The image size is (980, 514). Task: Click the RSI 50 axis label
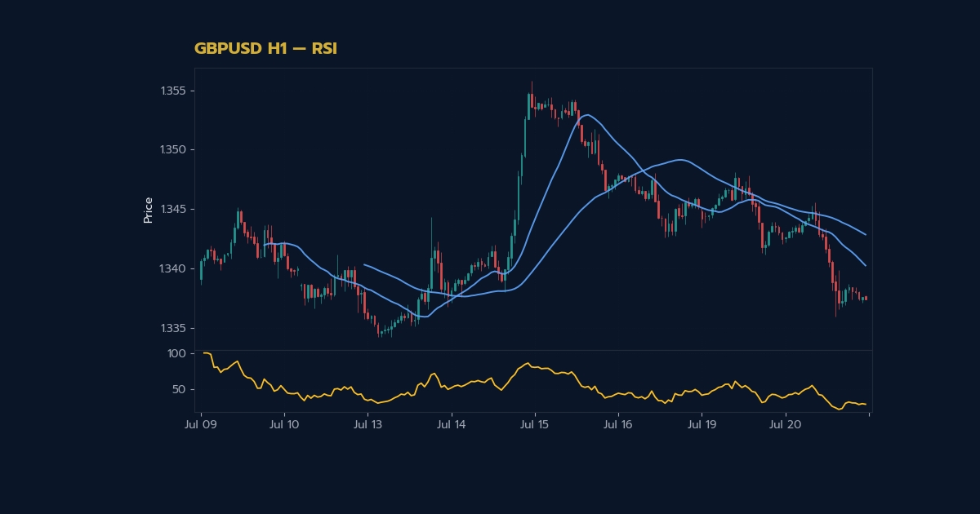click(179, 390)
